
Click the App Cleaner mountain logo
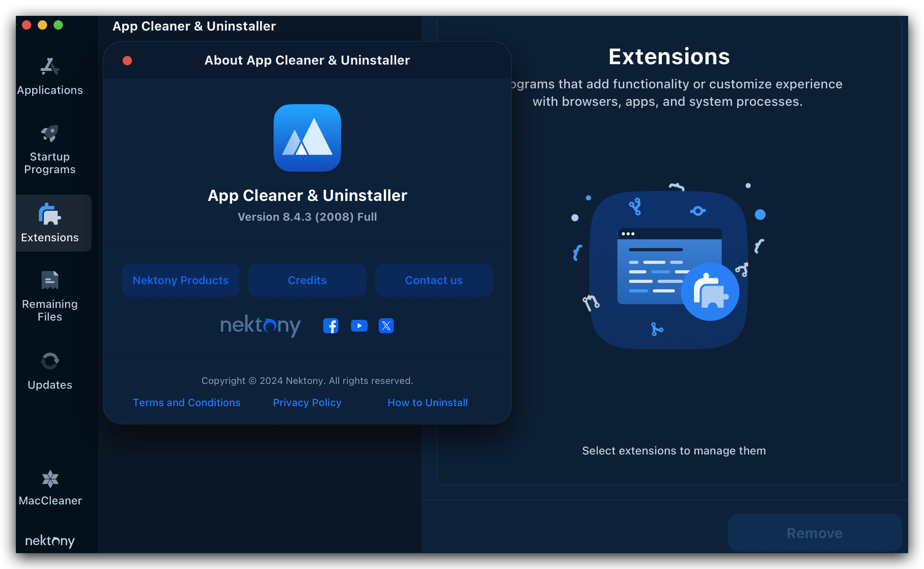307,138
